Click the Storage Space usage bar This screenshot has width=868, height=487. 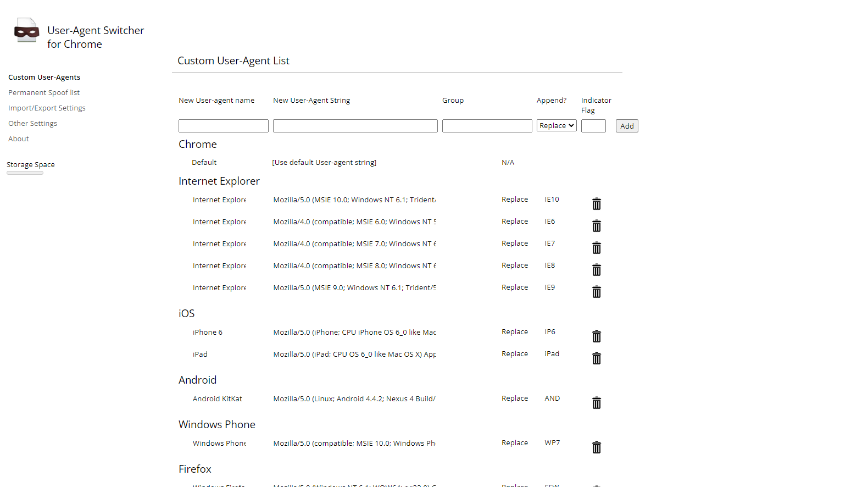click(25, 173)
